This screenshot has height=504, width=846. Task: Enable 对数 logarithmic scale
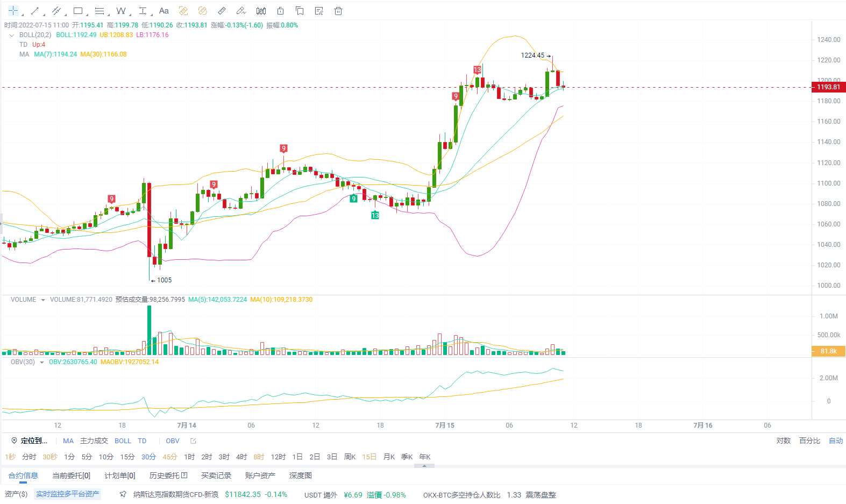click(784, 441)
